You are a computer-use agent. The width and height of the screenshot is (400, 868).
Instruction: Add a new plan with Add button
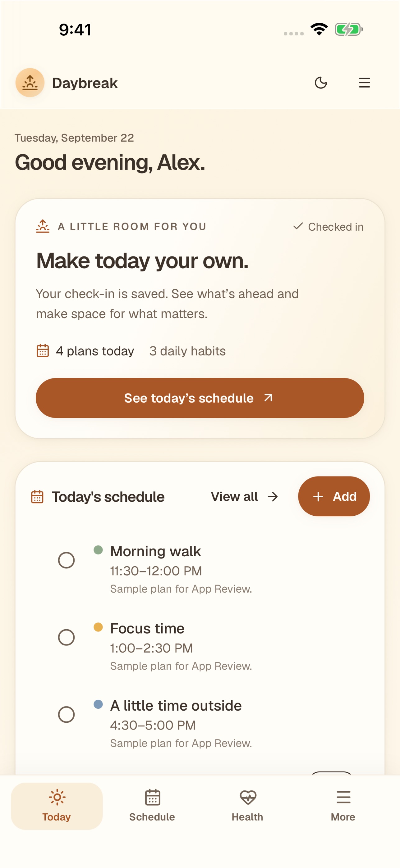pyautogui.click(x=334, y=496)
